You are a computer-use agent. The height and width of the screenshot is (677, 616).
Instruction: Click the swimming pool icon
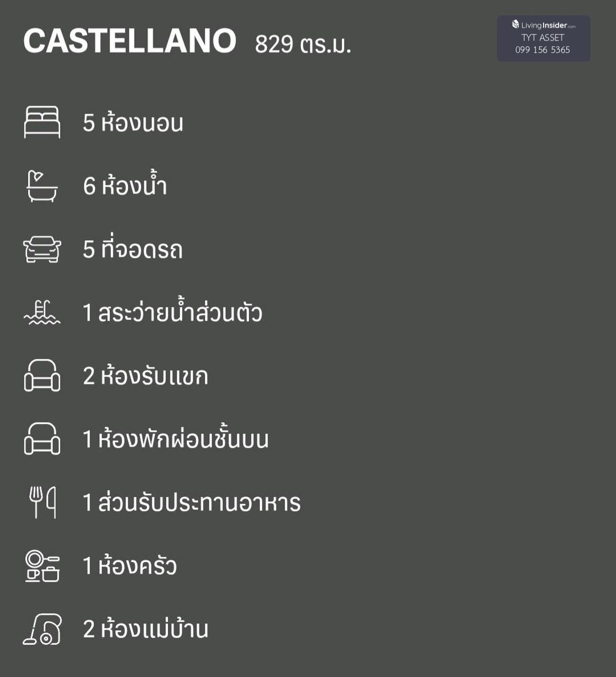42,313
